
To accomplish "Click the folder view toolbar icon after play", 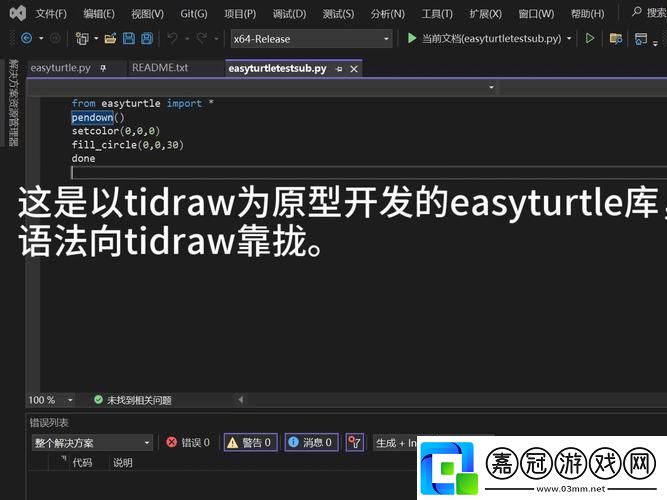I will (x=616, y=39).
